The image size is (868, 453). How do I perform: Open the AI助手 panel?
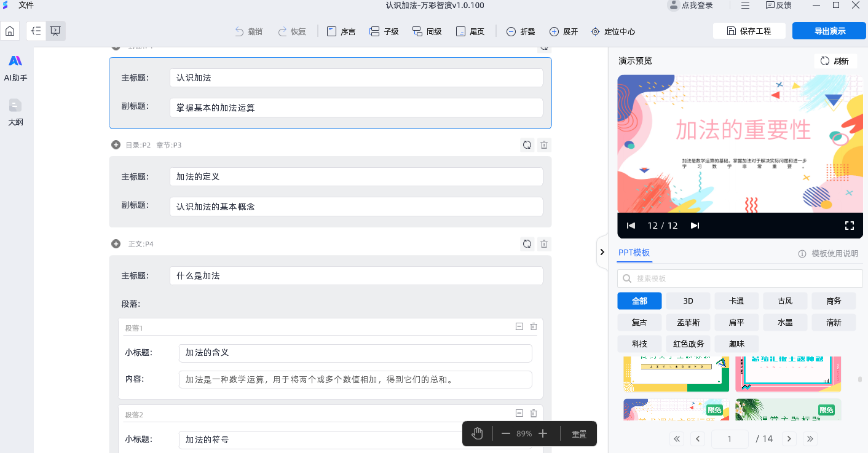click(15, 68)
